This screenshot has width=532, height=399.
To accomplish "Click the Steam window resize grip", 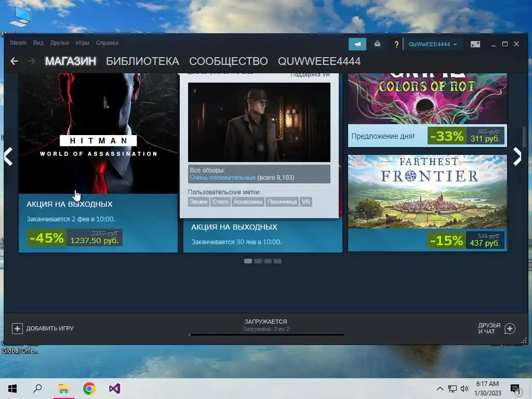I will (524, 341).
